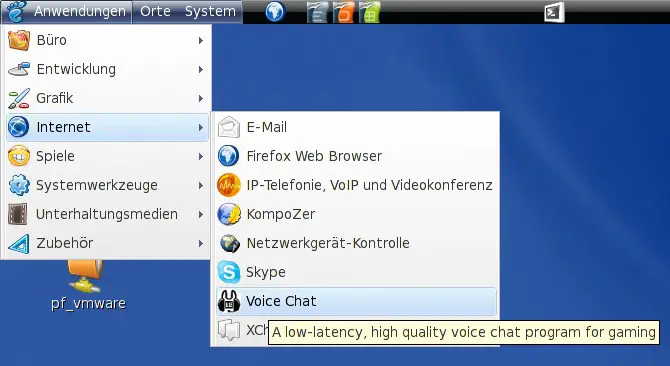Click the Voice Chat headset icon
Screen dimensions: 670x366
(229, 301)
